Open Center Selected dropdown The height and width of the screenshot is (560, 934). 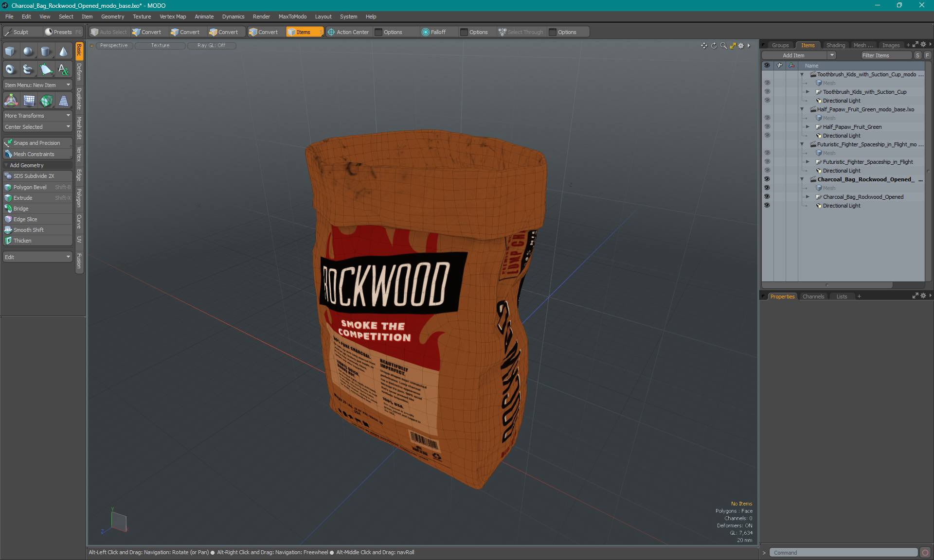click(37, 127)
